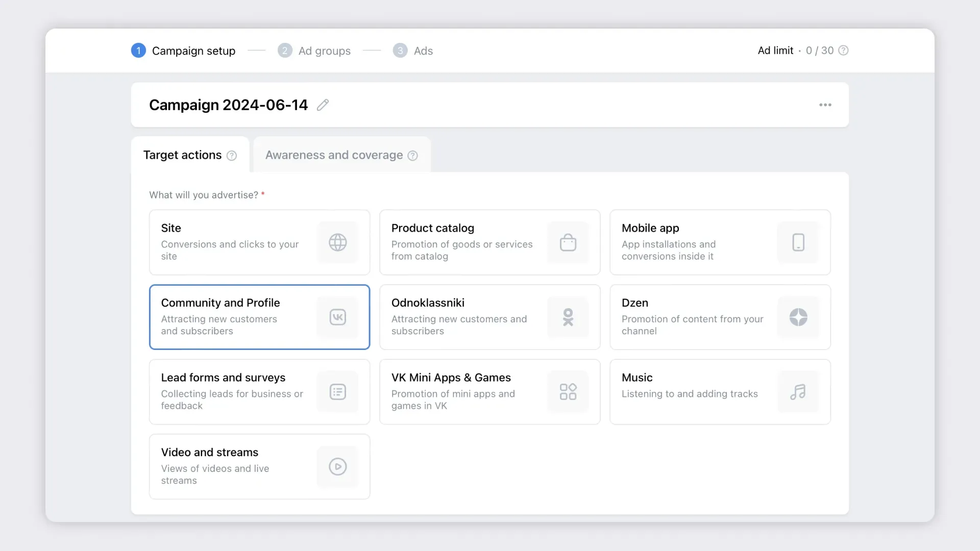
Task: Select the Target actions tab
Action: pyautogui.click(x=182, y=155)
